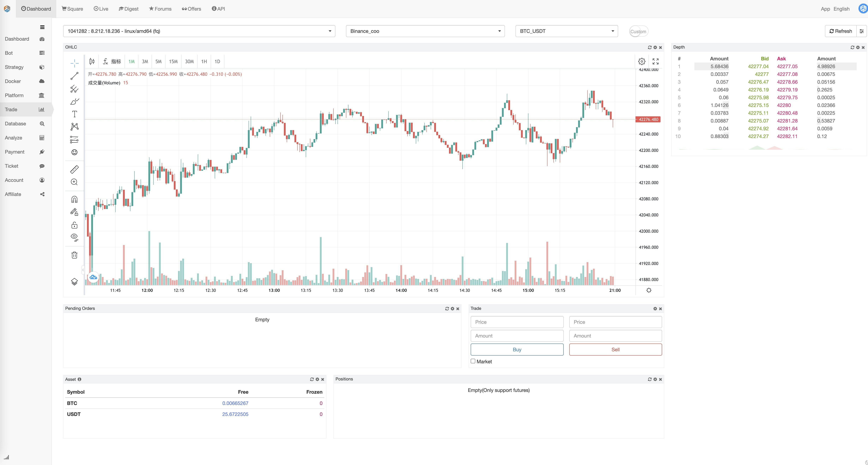Open Docker in sidebar
868x465 pixels.
pos(26,81)
